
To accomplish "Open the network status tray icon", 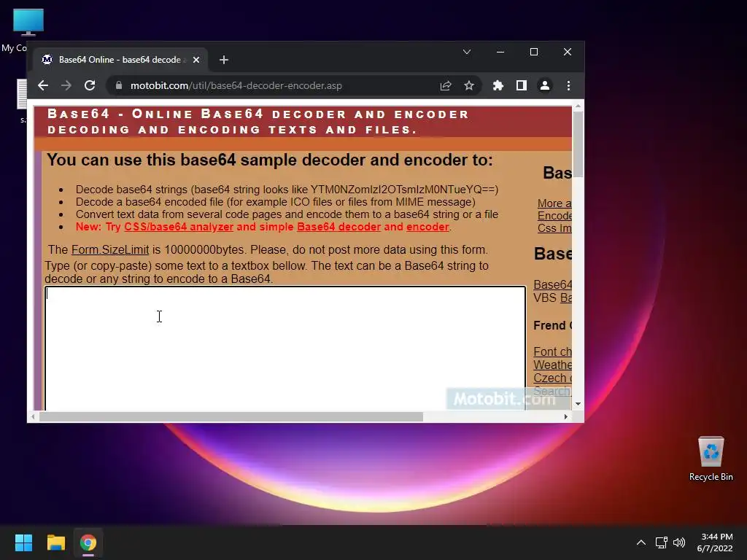I will [661, 542].
